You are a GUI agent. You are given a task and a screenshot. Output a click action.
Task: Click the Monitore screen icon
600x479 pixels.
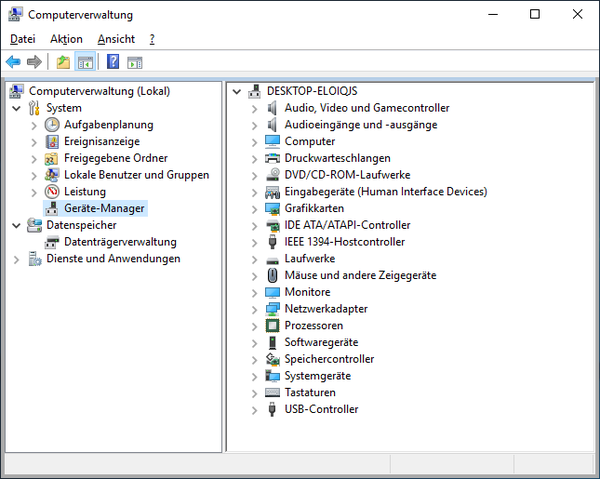tap(272, 292)
